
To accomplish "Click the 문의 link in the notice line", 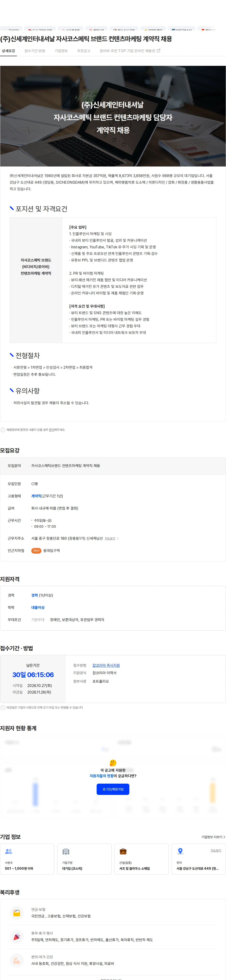I will (x=52, y=430).
